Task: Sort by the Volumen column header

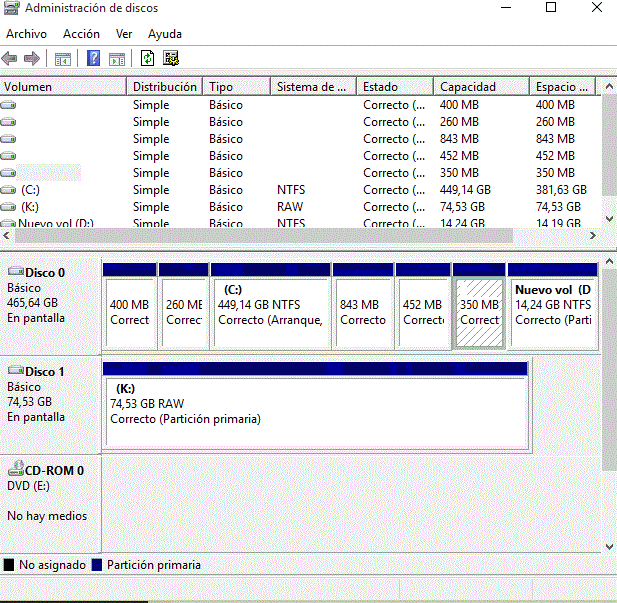Action: tap(62, 87)
